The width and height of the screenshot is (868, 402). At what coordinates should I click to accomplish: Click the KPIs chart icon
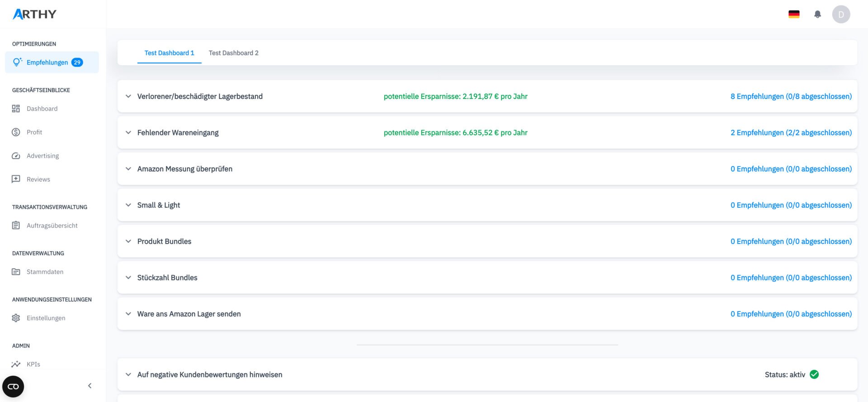[x=16, y=364]
